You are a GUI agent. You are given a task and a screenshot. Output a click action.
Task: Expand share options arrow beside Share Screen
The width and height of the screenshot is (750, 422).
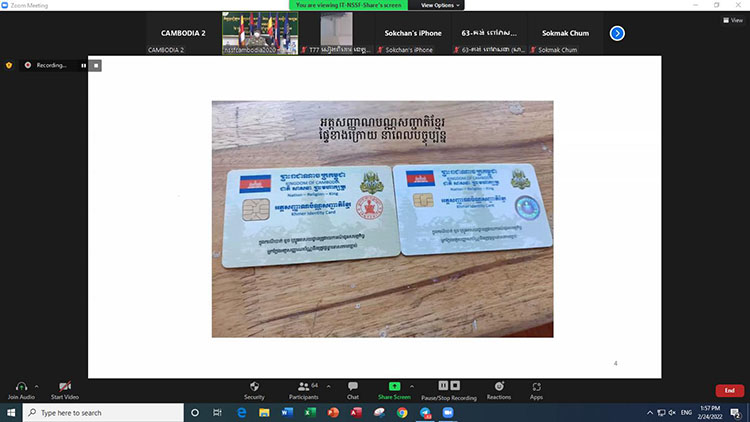pyautogui.click(x=411, y=385)
